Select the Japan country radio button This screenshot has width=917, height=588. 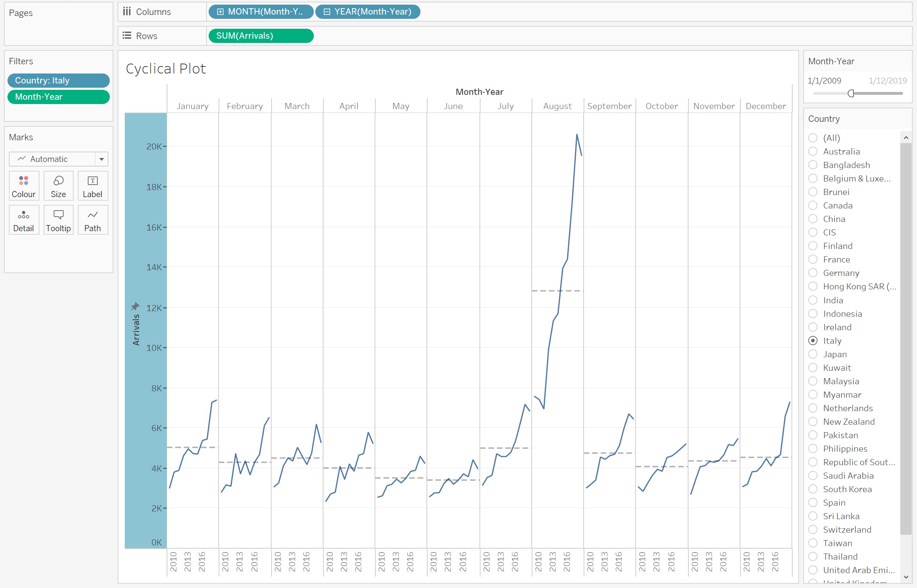click(x=813, y=354)
